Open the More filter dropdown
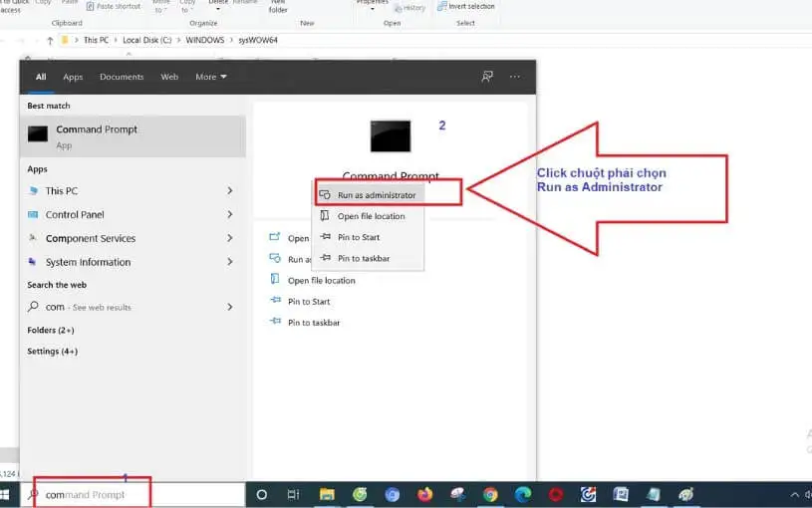Image resolution: width=812 pixels, height=508 pixels. click(x=211, y=77)
